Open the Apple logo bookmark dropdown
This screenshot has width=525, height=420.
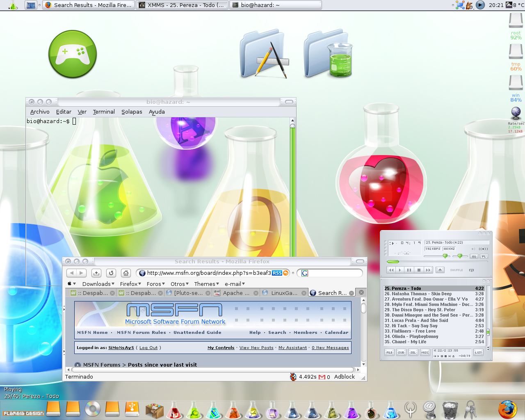point(72,283)
